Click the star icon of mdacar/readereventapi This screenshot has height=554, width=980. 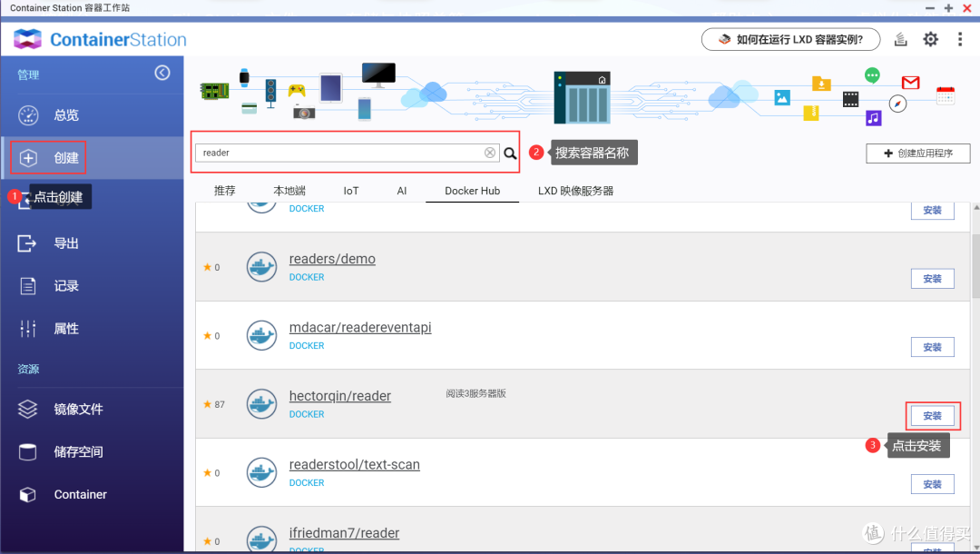pos(207,336)
